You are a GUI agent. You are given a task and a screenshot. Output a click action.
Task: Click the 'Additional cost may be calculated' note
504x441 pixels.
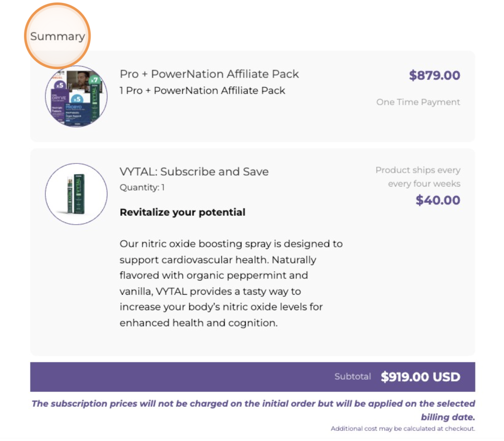click(403, 428)
